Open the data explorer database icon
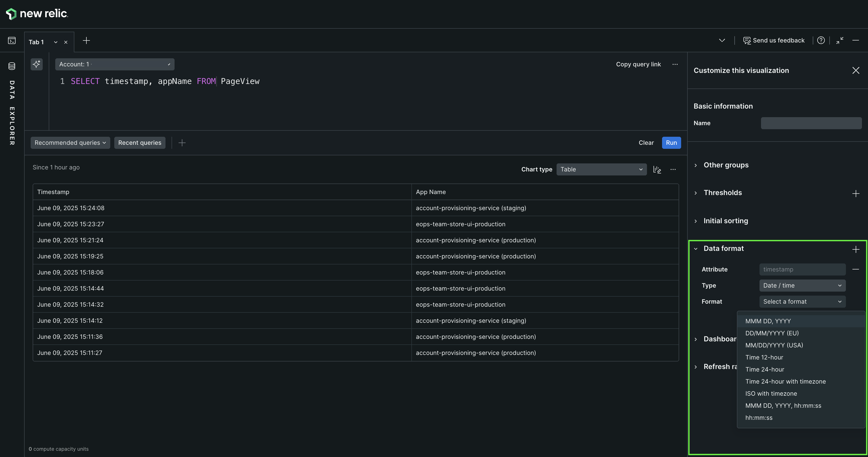Image resolution: width=868 pixels, height=457 pixels. (x=12, y=66)
